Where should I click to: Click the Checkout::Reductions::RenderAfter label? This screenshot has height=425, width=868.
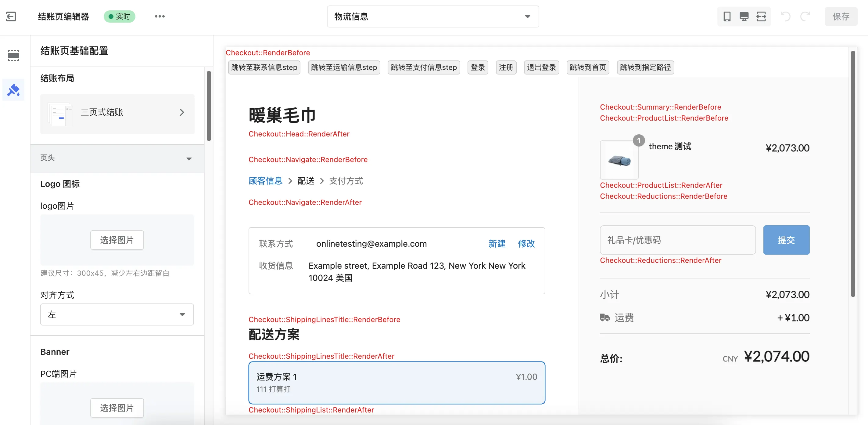[x=660, y=260]
